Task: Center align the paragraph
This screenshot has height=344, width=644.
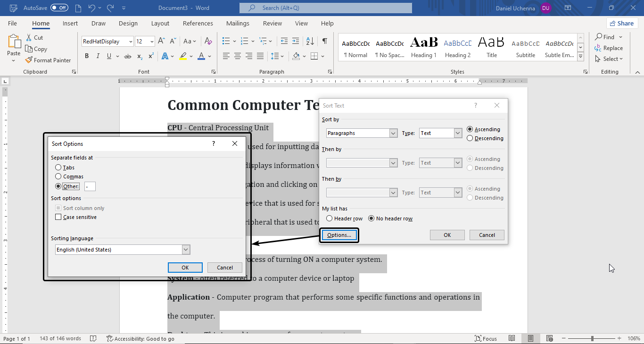Action: point(238,56)
